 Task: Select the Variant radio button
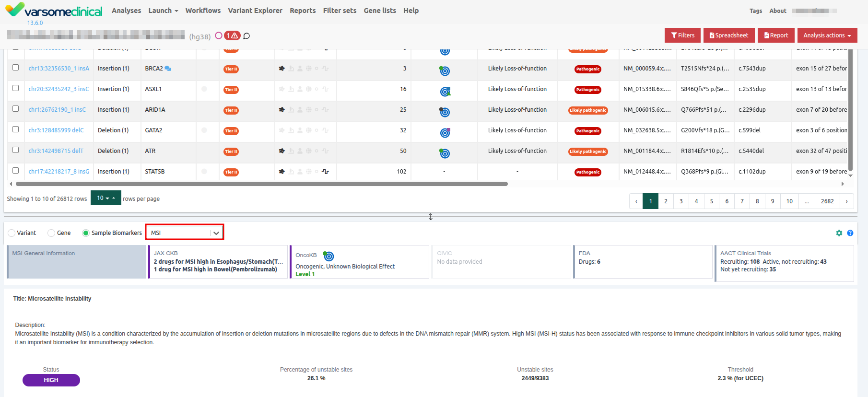coord(12,233)
